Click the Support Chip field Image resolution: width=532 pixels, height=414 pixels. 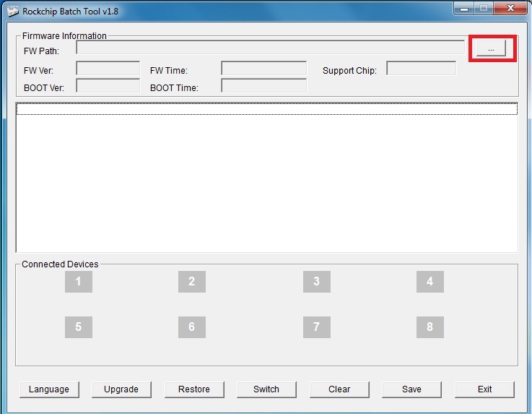[x=421, y=68]
